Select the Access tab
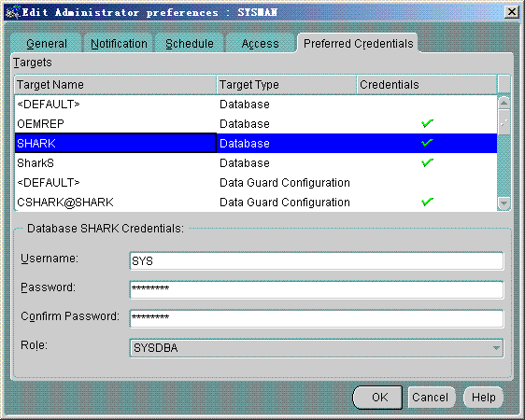The height and width of the screenshot is (420, 525). tap(260, 44)
